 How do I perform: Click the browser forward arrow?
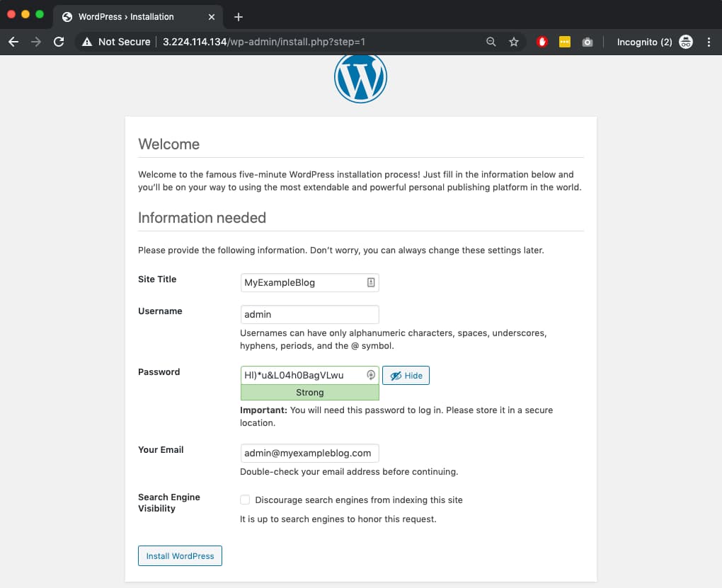pos(36,42)
